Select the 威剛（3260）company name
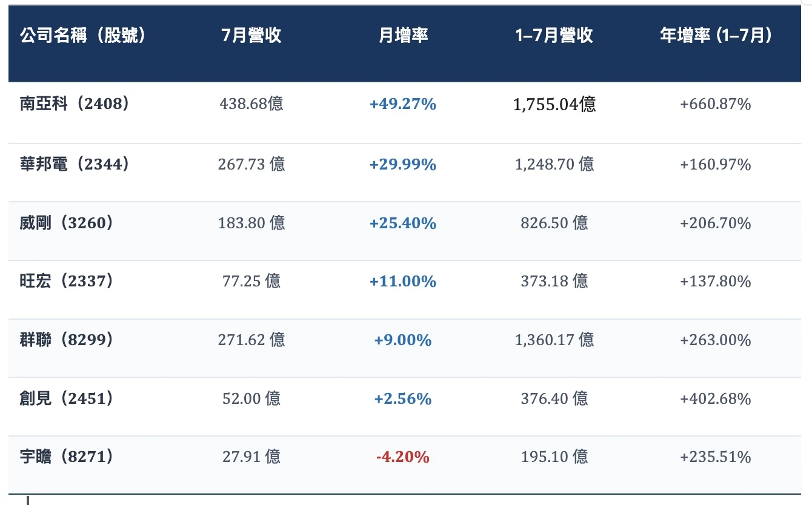 [67, 223]
